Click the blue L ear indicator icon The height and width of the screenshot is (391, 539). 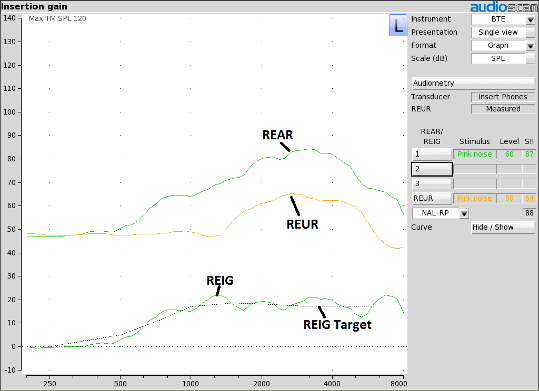pyautogui.click(x=398, y=25)
